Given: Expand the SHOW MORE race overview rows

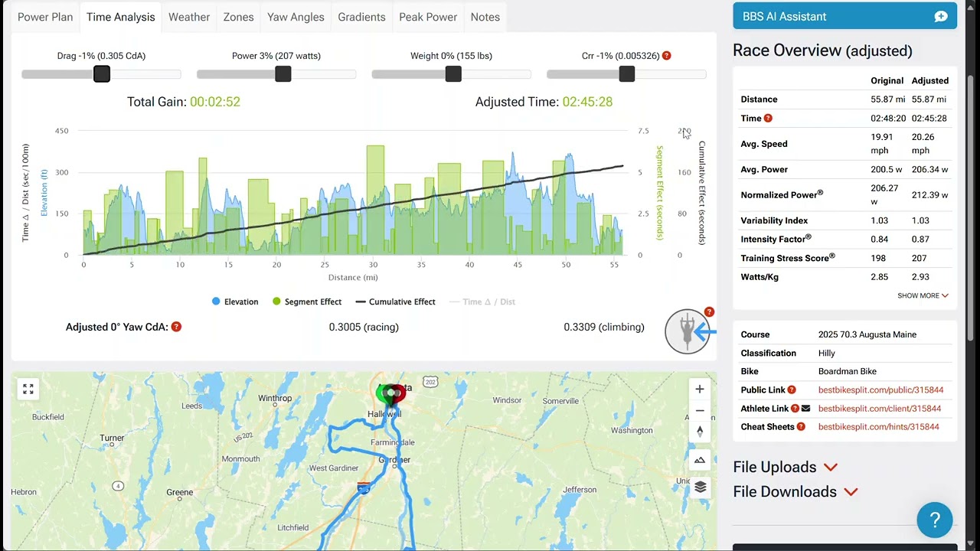Looking at the screenshot, I should pyautogui.click(x=923, y=295).
